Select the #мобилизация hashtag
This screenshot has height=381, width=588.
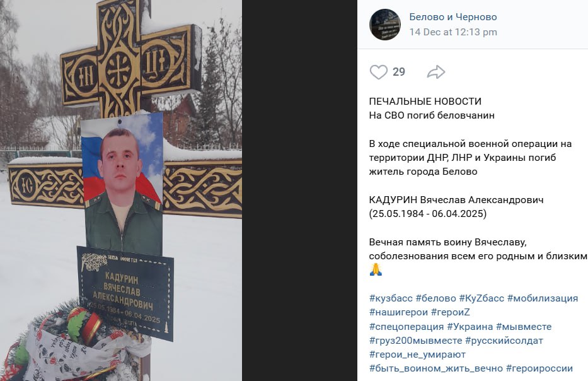click(x=543, y=298)
